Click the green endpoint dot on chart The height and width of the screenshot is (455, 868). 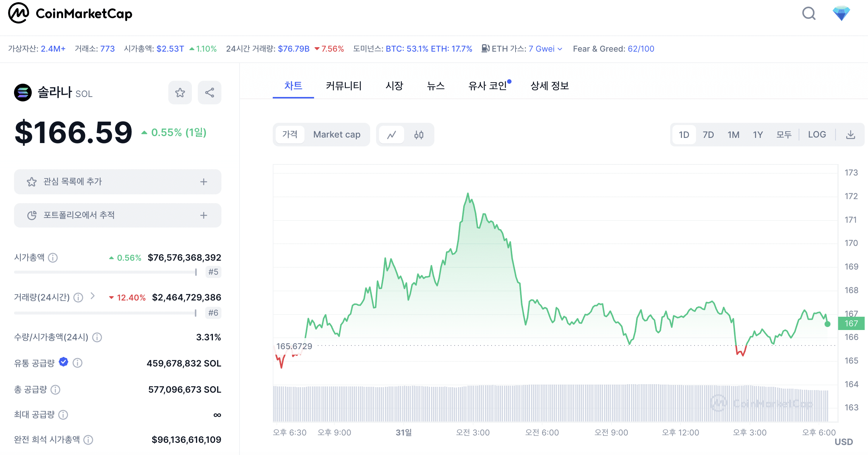coord(827,324)
